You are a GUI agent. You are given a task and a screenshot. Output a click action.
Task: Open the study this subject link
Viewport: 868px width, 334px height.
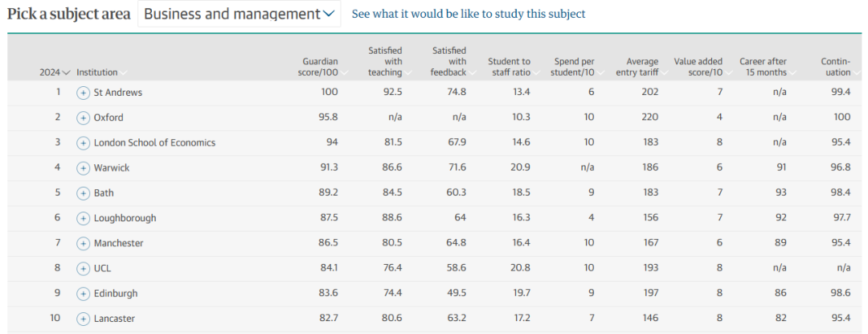pyautogui.click(x=468, y=14)
